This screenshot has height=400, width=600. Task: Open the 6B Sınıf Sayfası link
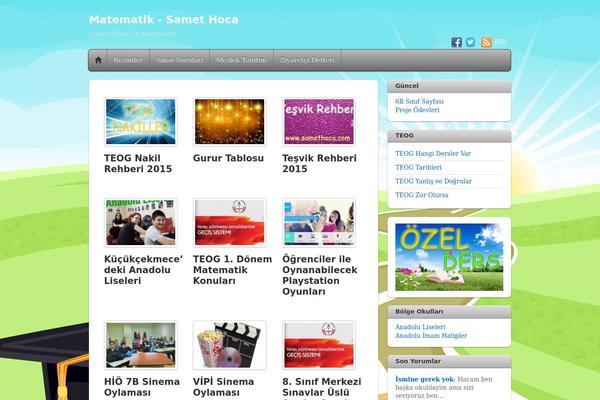click(419, 101)
